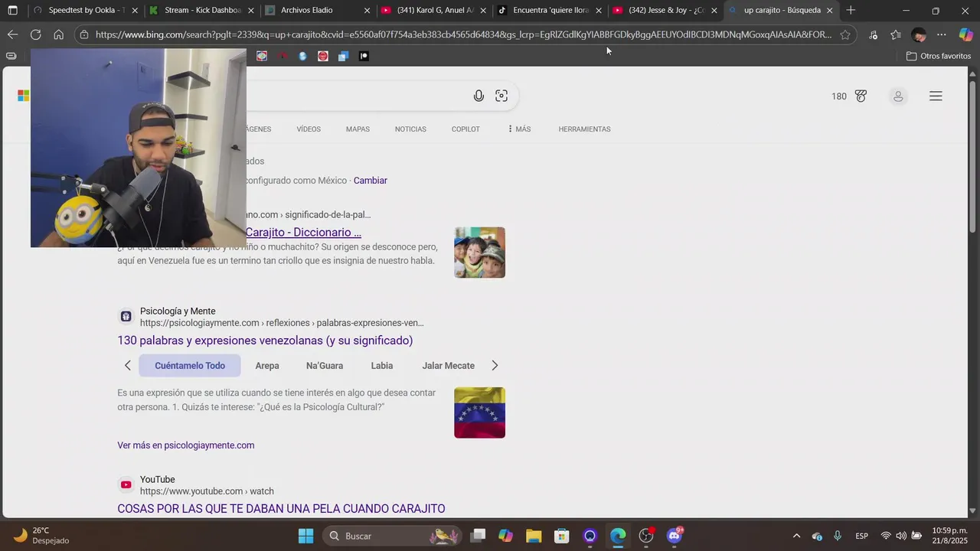The image size is (980, 551).
Task: Open browser extensions icon
Action: 874,34
